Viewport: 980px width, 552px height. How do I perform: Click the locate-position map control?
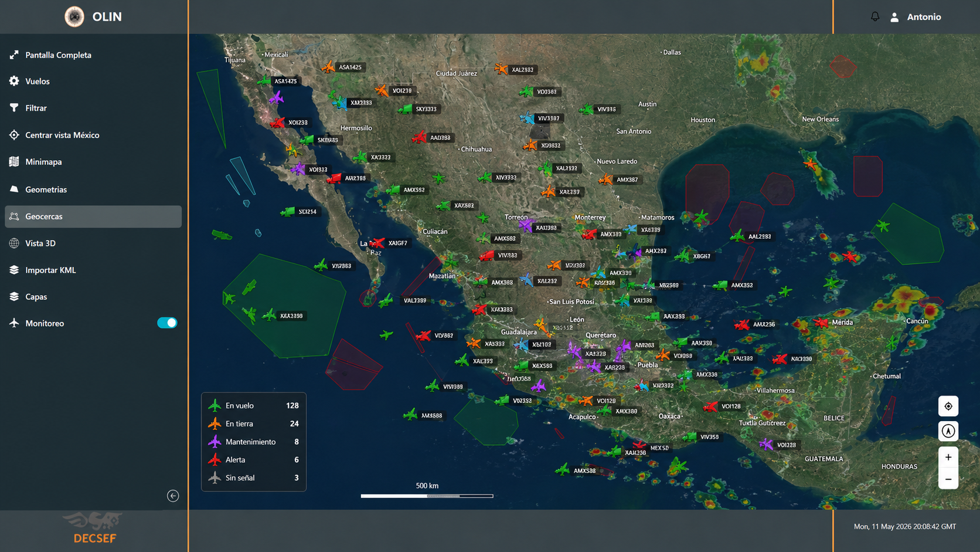click(948, 406)
